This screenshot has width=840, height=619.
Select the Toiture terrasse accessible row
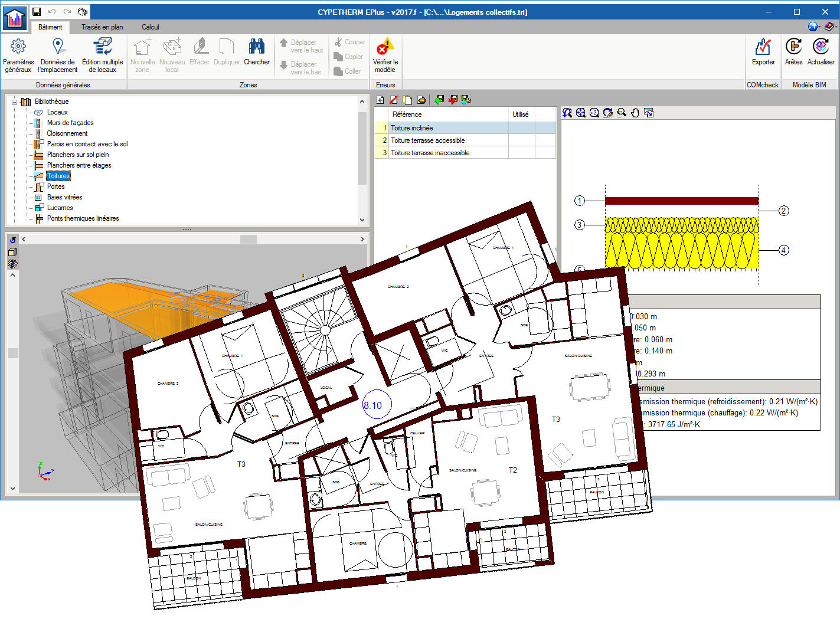pyautogui.click(x=465, y=140)
